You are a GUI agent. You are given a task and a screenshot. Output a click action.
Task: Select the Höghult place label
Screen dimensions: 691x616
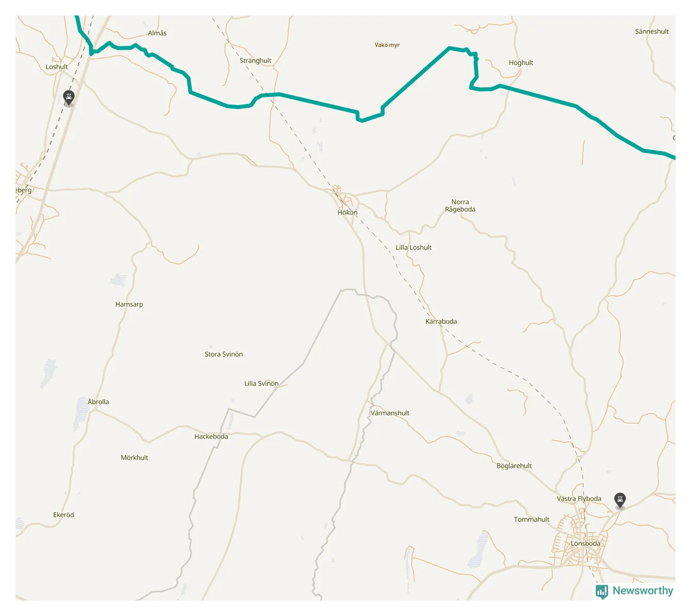[x=521, y=63]
